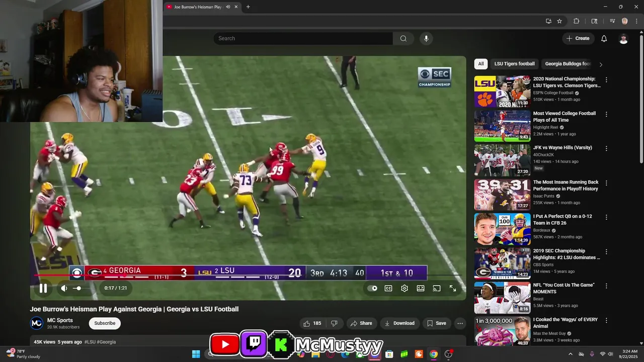This screenshot has height=362, width=644.
Task: Open YouTube notifications bell
Action: [x=604, y=39]
